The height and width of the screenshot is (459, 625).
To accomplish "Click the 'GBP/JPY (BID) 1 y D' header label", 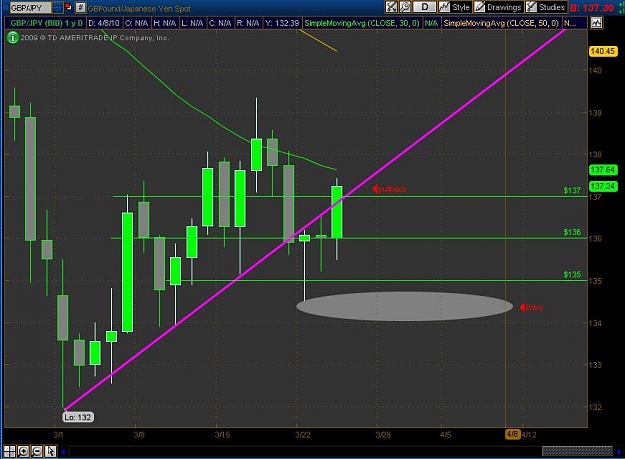I will tap(46, 23).
